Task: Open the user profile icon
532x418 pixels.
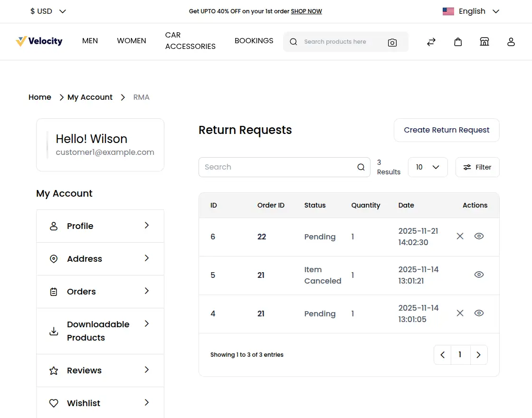Action: point(511,42)
